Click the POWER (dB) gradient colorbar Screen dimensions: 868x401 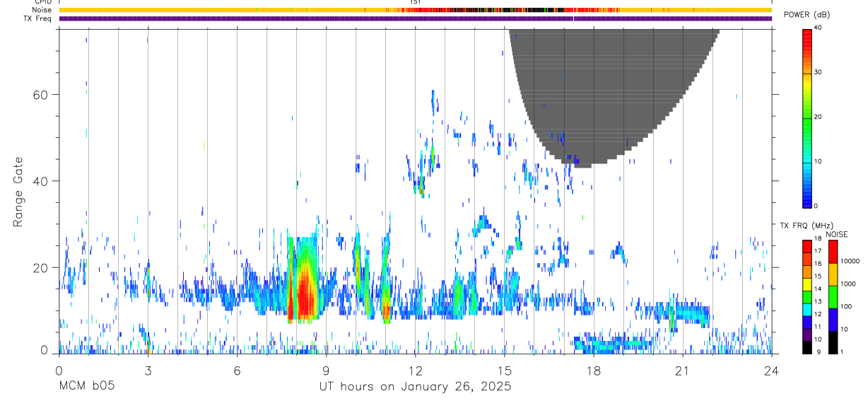807,117
